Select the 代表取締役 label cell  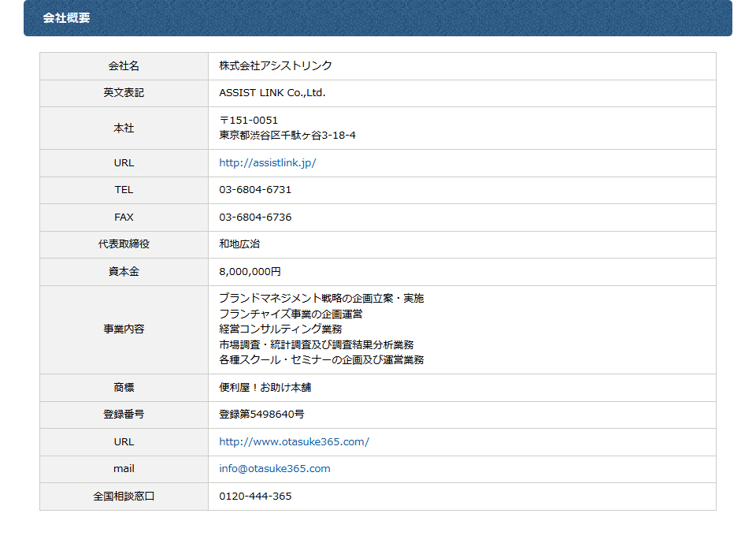pyautogui.click(x=124, y=245)
